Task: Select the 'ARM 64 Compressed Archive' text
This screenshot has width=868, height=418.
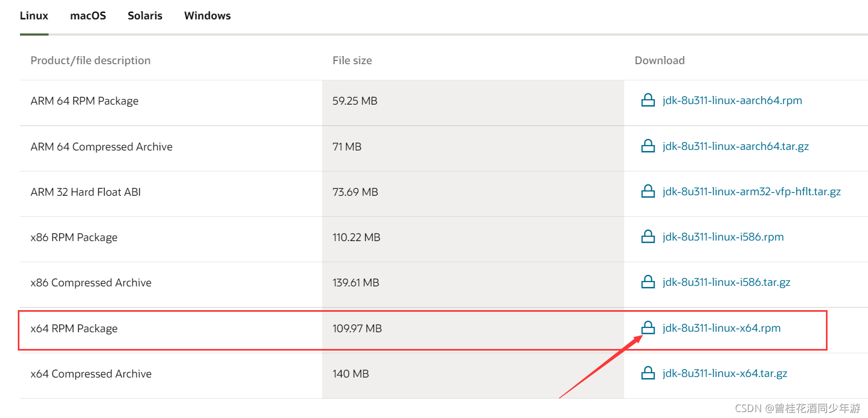Action: (101, 147)
